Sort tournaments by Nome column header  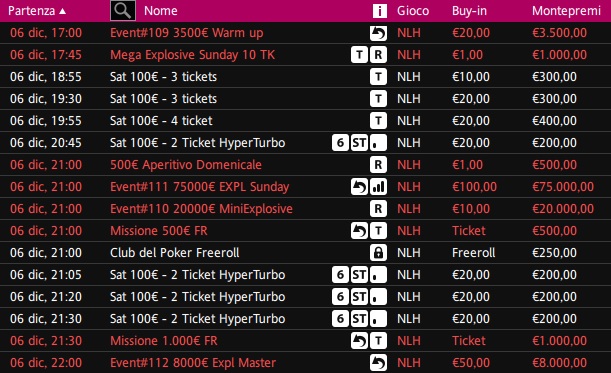pyautogui.click(x=161, y=11)
